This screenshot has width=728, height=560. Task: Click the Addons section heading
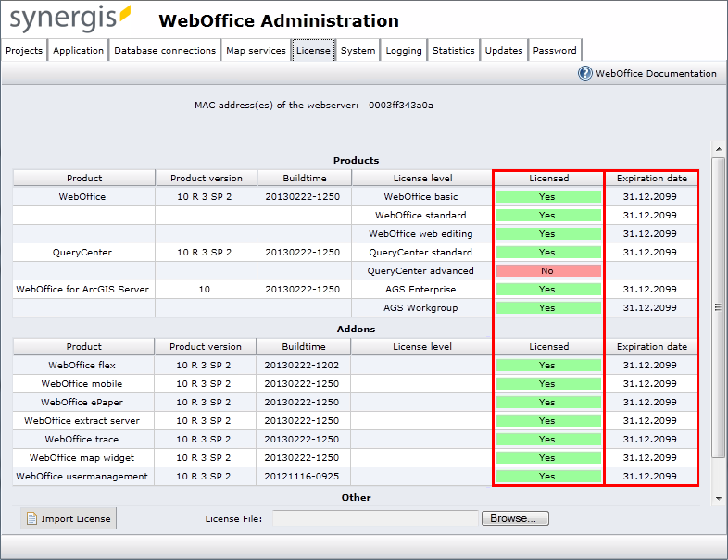coord(356,329)
